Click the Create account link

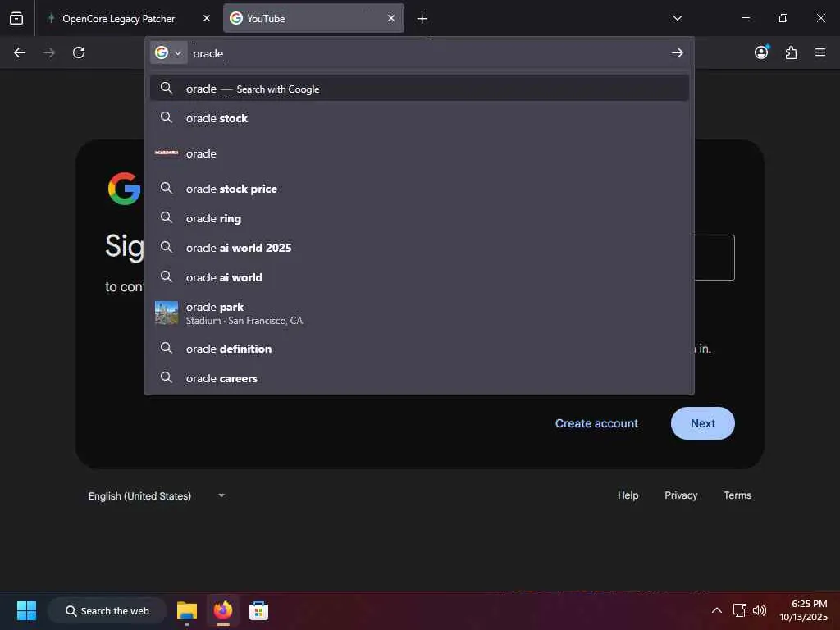point(596,423)
